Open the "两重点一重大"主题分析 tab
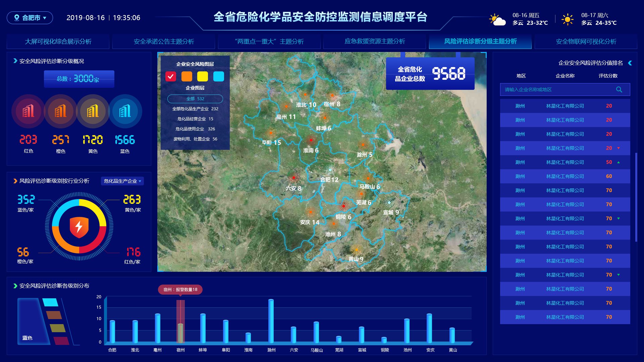The height and width of the screenshot is (362, 644). [269, 42]
